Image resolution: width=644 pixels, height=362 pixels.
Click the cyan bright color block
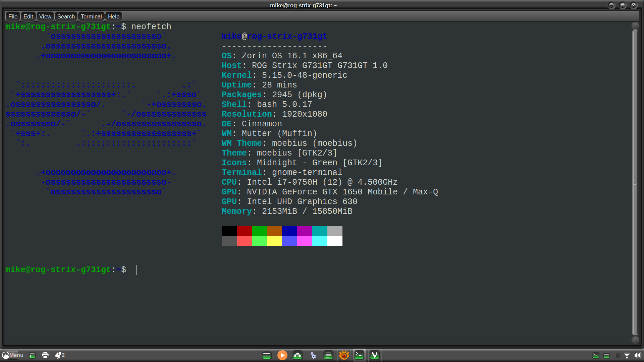click(x=320, y=241)
